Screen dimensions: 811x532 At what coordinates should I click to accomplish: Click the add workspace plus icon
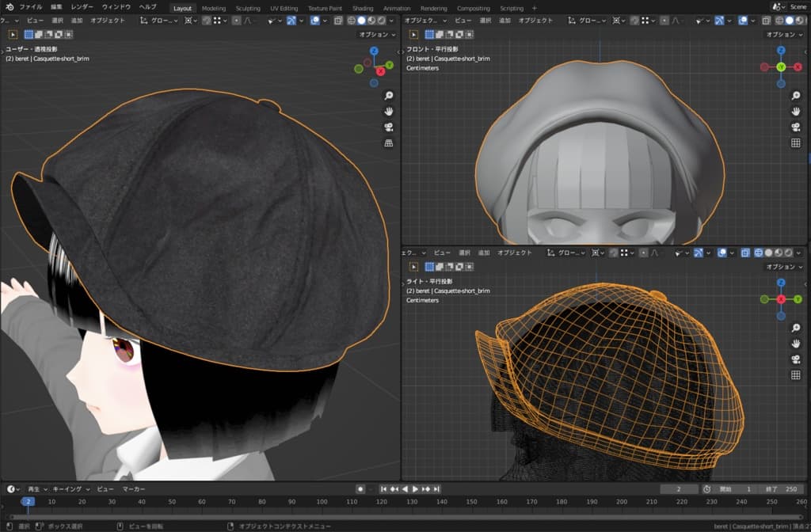point(534,8)
